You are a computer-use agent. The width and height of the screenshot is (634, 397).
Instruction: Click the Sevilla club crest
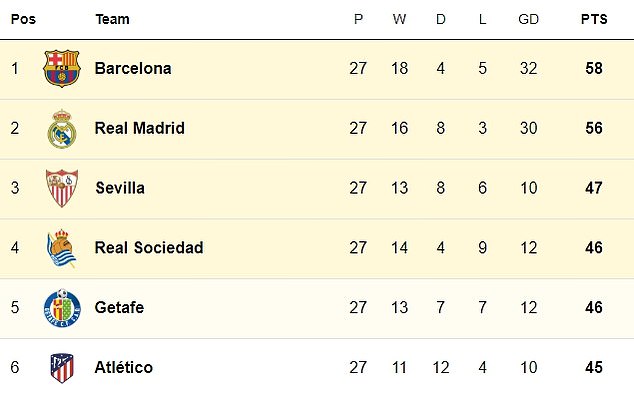62,188
